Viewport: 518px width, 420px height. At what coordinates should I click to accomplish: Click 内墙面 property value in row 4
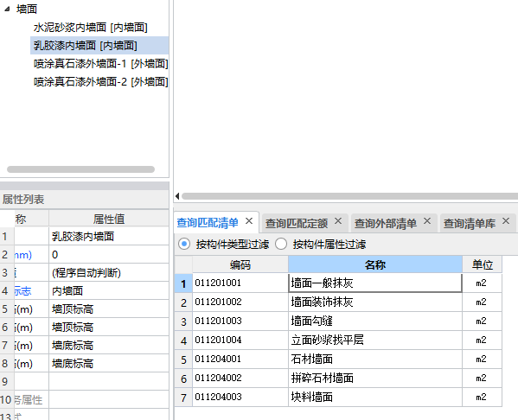click(x=109, y=291)
